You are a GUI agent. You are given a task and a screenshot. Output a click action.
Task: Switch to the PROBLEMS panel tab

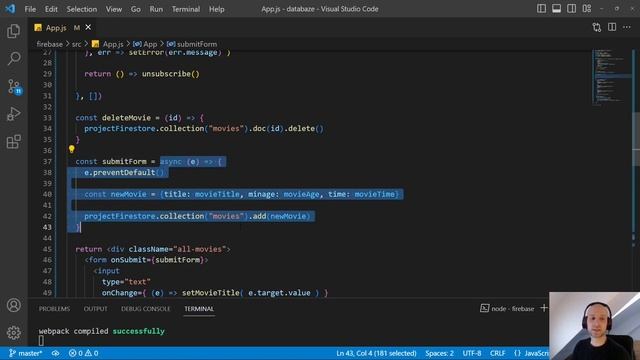pos(54,309)
